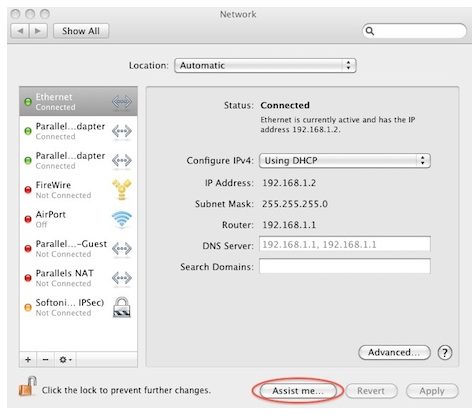Open the gear action menu
The height and width of the screenshot is (417, 474).
pyautogui.click(x=65, y=359)
